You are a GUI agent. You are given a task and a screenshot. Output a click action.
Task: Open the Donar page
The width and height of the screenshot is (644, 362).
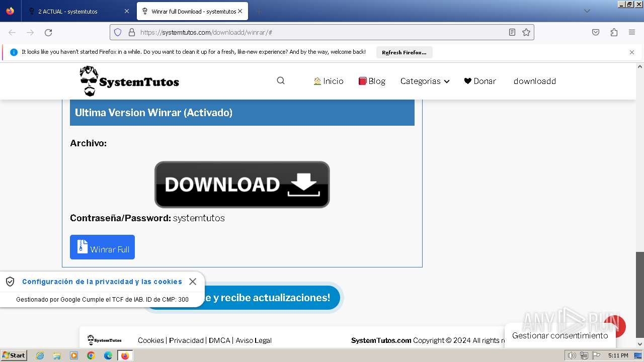pos(480,81)
